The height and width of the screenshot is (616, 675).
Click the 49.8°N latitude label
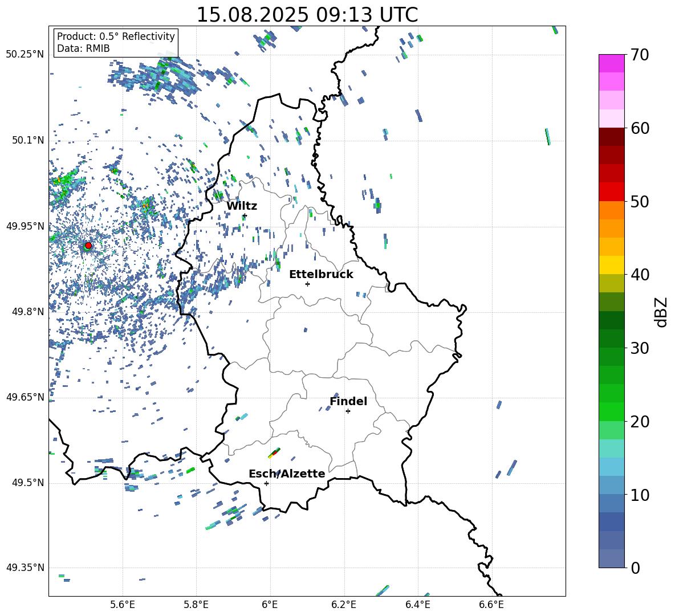tap(28, 312)
